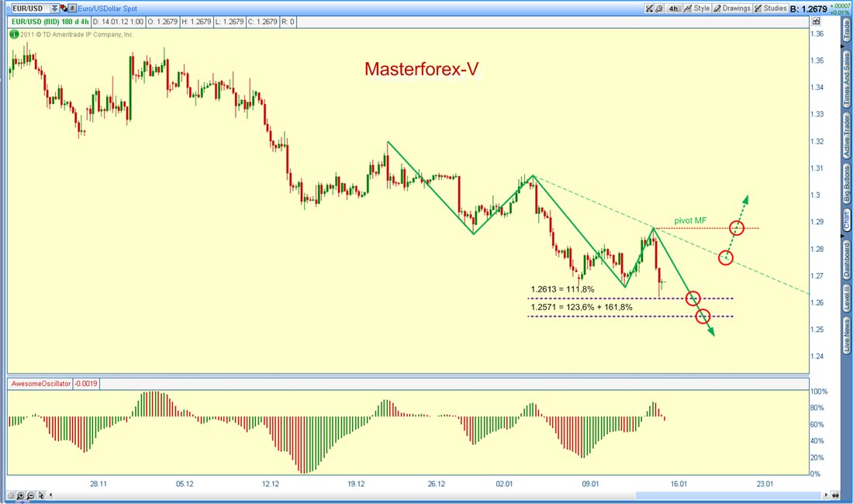
Task: Click the small chart icon above price axis
Action: 816,21
